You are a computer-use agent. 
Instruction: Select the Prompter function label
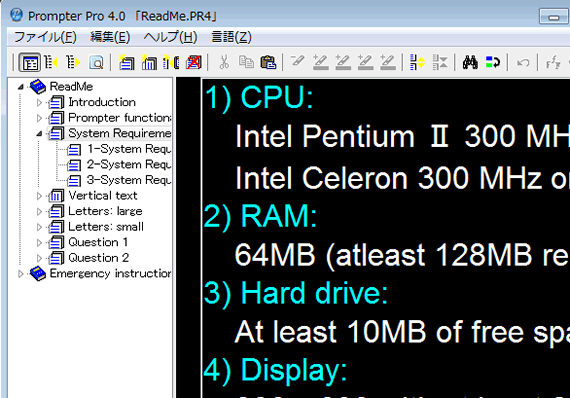(120, 118)
